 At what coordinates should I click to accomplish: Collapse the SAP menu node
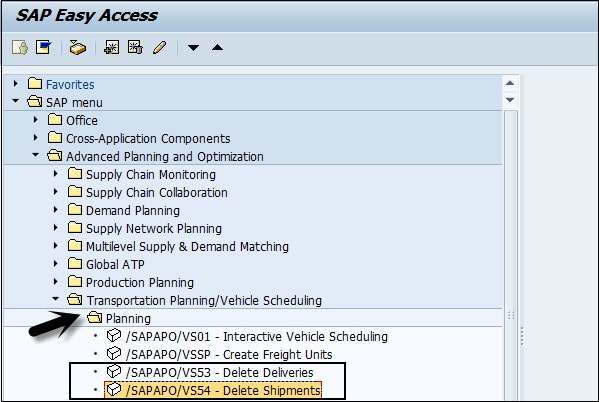click(15, 101)
